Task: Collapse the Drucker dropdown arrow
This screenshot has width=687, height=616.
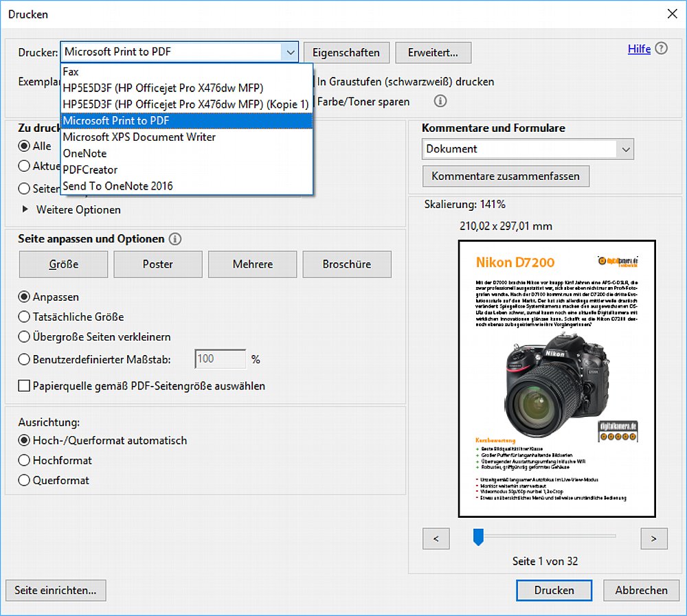Action: (290, 52)
